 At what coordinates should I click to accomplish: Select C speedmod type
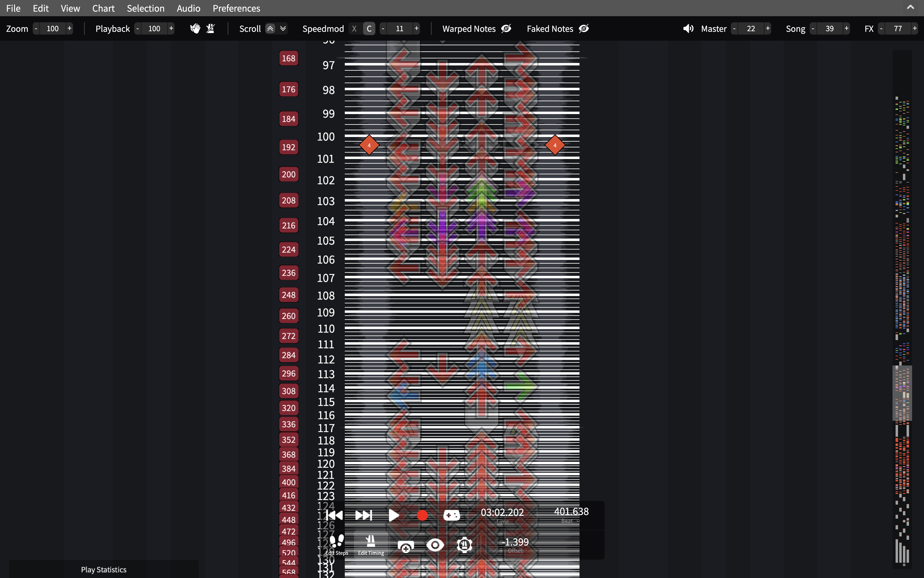pos(369,29)
